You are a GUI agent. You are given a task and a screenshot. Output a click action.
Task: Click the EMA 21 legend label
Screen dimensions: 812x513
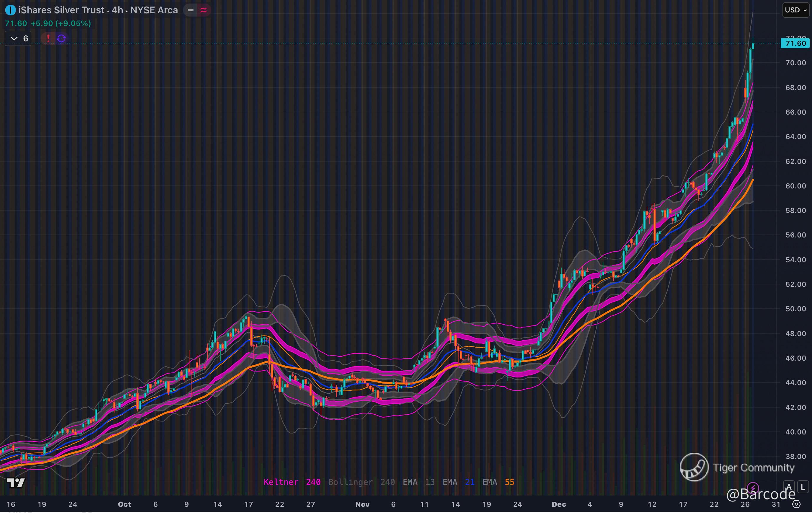(x=458, y=482)
